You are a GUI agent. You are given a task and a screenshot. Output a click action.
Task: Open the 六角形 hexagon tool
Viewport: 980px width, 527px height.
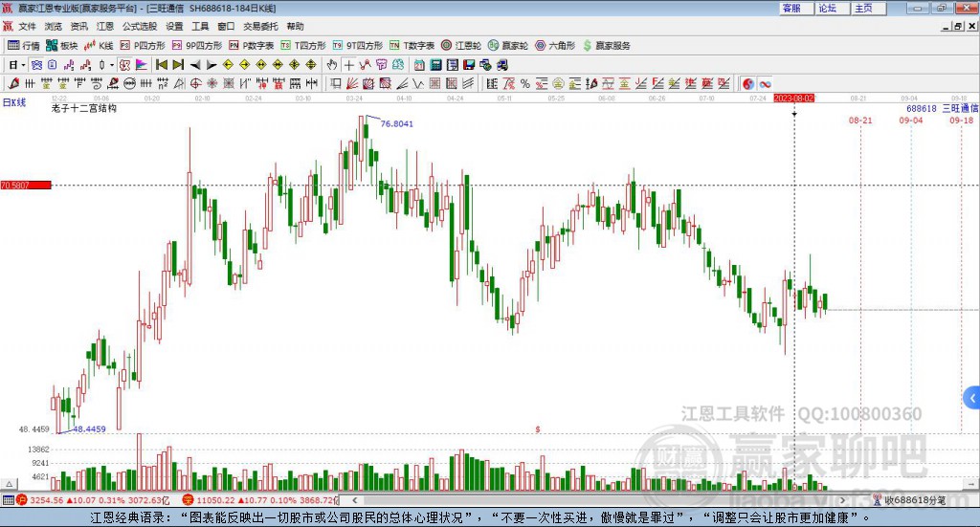pos(555,46)
